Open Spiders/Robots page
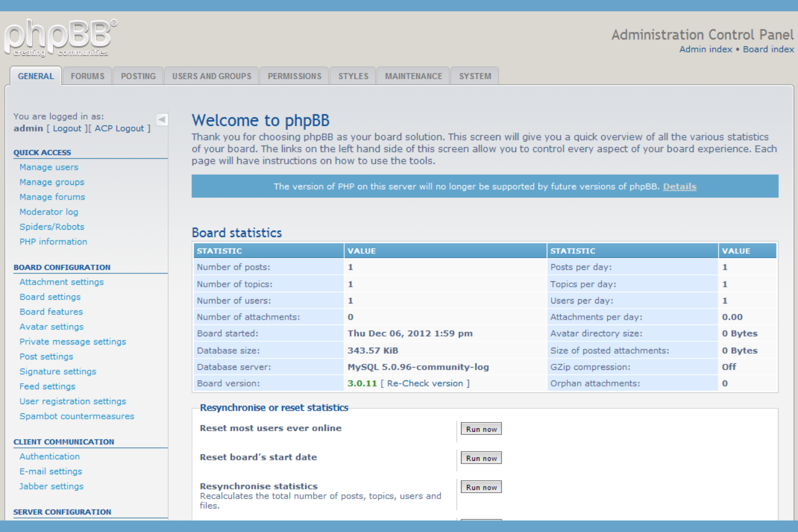This screenshot has height=532, width=798. tap(52, 227)
